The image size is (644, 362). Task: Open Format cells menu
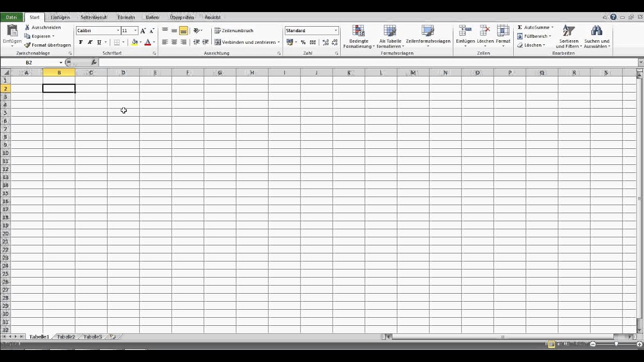tap(503, 36)
